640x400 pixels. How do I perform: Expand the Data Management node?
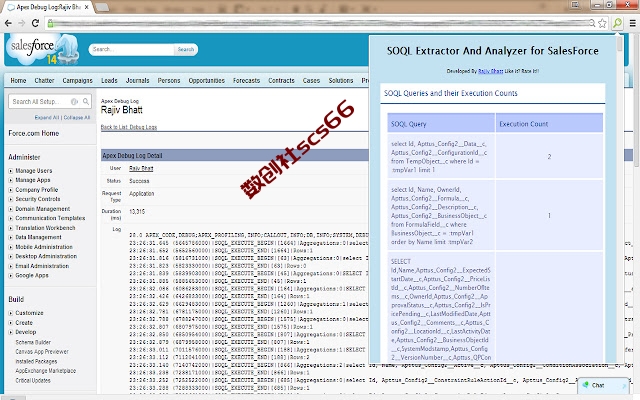click(x=11, y=237)
